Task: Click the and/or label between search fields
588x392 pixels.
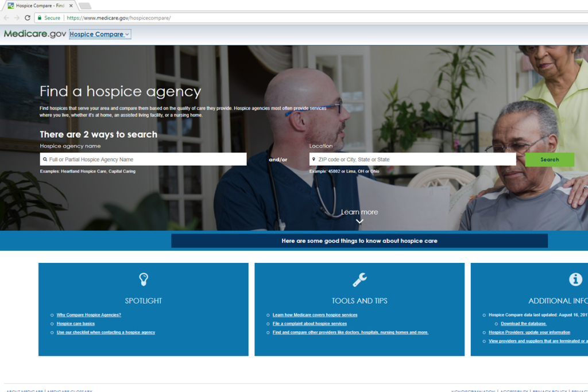Action: tap(278, 160)
